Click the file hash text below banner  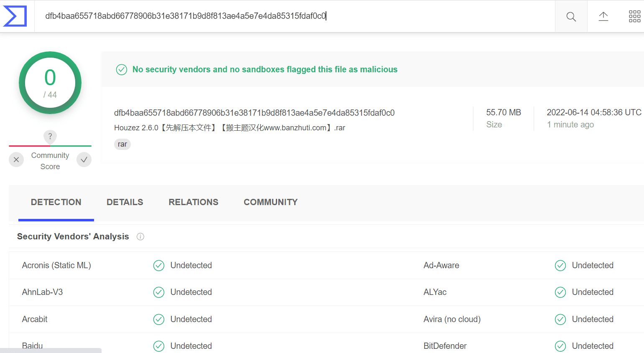pyautogui.click(x=254, y=113)
